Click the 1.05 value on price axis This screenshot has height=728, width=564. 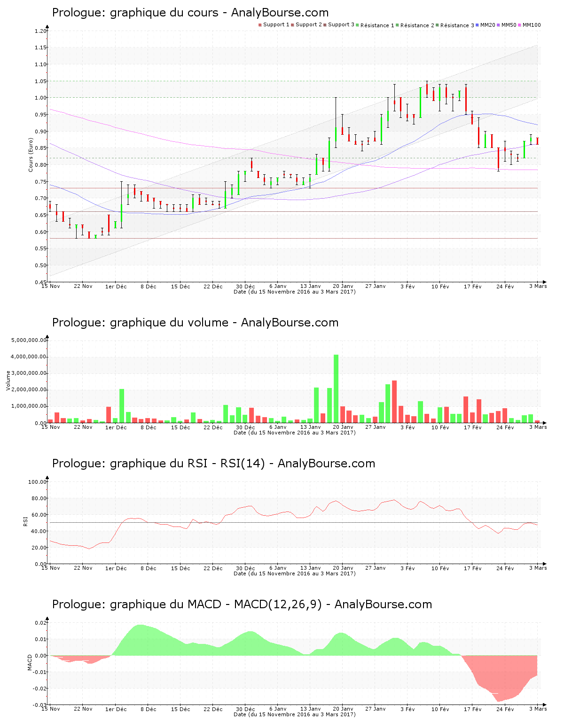click(40, 81)
